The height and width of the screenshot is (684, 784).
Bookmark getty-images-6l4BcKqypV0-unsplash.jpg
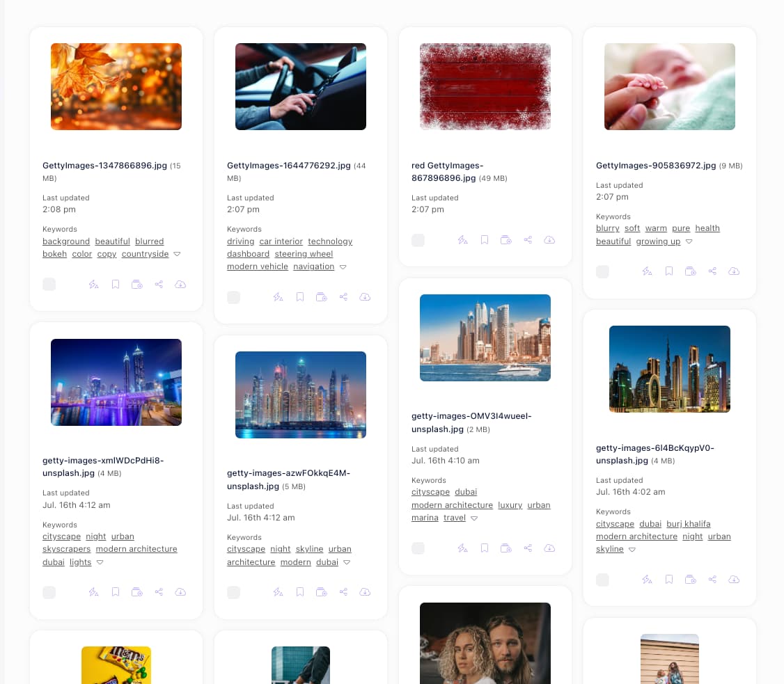click(x=669, y=580)
